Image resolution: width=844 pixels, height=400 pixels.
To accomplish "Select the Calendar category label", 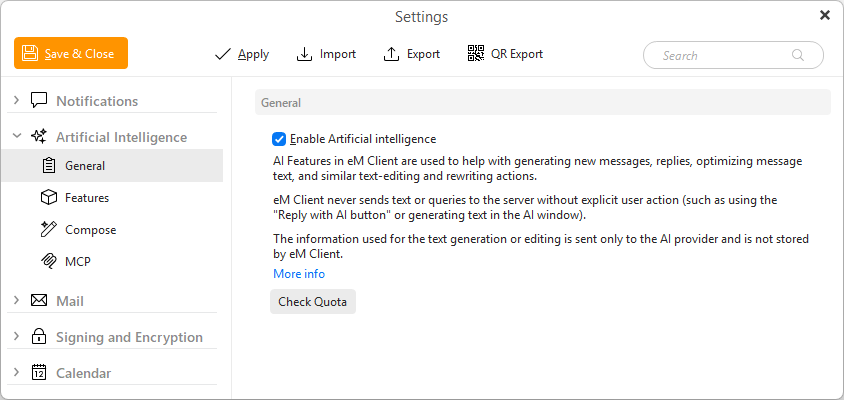I will coord(84,373).
